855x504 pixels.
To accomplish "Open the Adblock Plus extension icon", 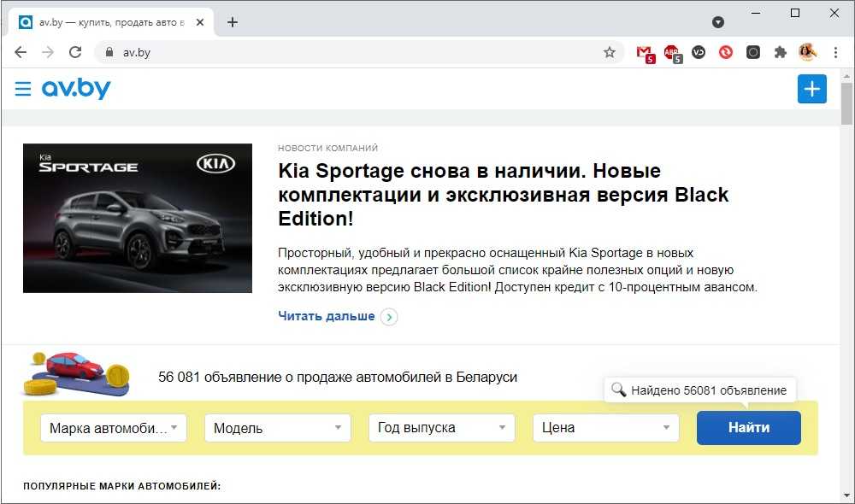I will 672,53.
